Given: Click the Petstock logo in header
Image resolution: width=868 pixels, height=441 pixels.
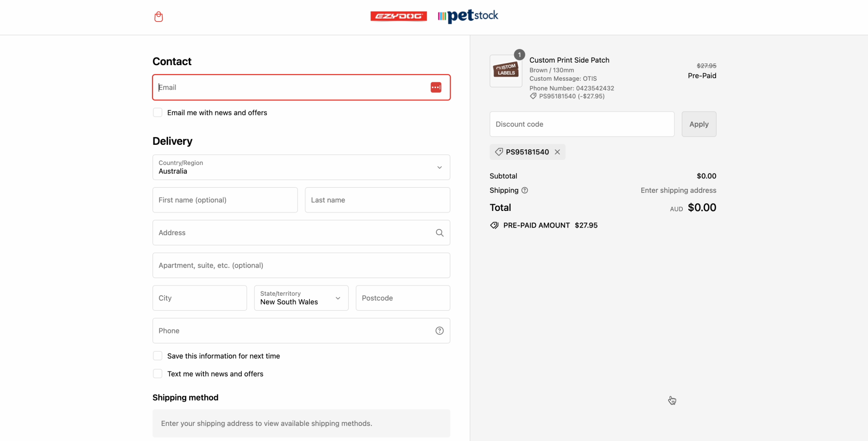Looking at the screenshot, I should (x=468, y=16).
